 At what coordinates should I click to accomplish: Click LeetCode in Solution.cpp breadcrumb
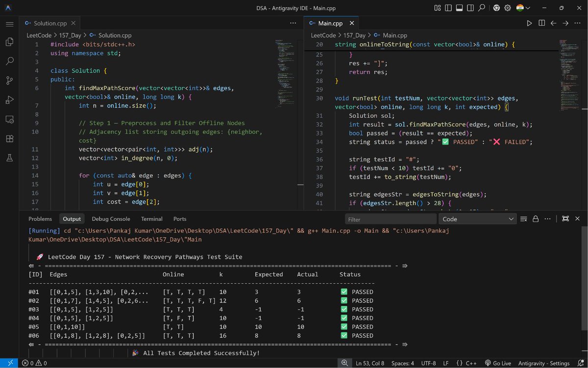(x=39, y=35)
